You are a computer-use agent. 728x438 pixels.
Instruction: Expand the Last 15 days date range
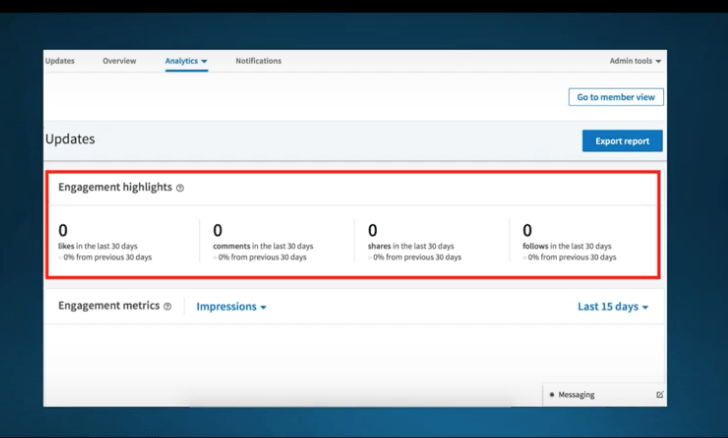612,307
